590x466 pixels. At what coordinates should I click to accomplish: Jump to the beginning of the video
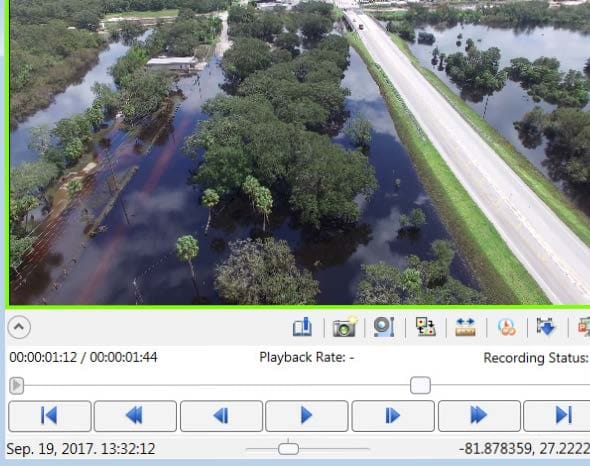(50, 416)
